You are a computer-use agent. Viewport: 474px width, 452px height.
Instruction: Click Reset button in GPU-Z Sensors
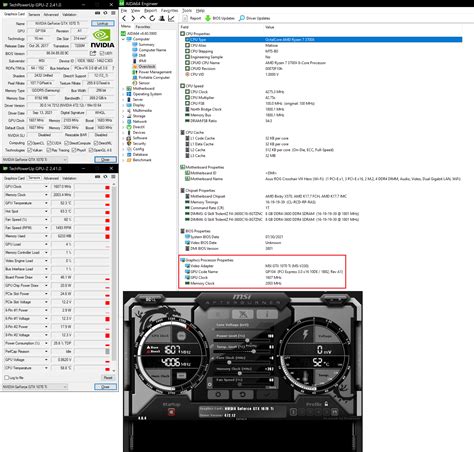108,378
